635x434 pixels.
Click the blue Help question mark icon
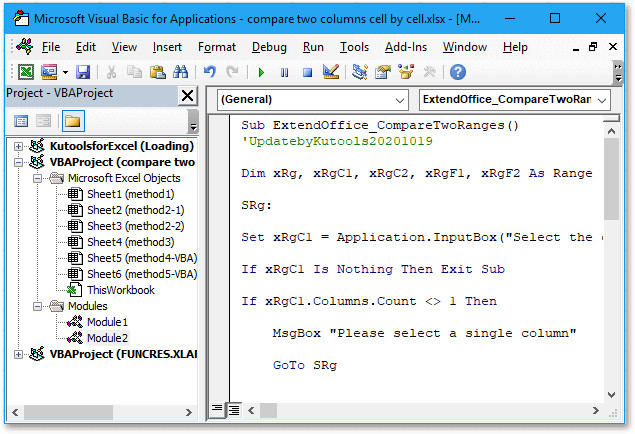tap(458, 72)
